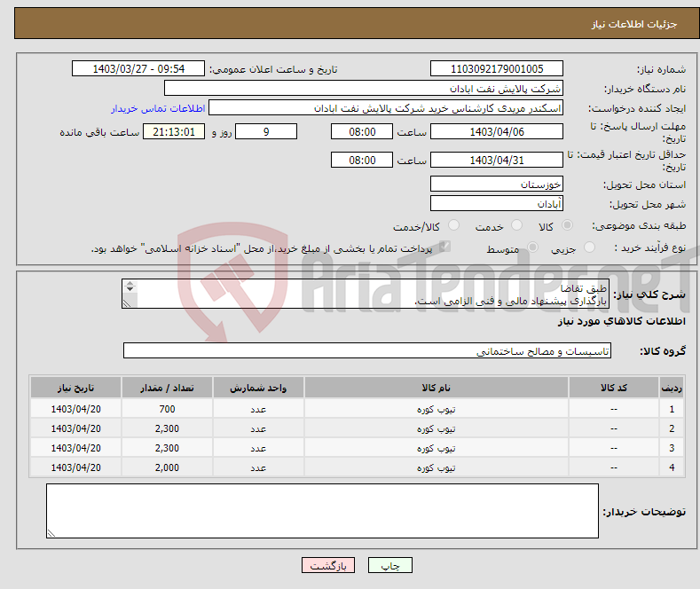Image resolution: width=700 pixels, height=589 pixels.
Task: Click the need number field 1103092179001005
Action: 497,68
